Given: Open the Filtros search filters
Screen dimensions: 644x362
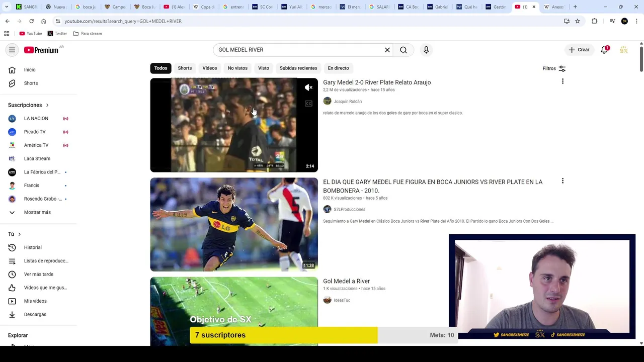Looking at the screenshot, I should click(554, 68).
